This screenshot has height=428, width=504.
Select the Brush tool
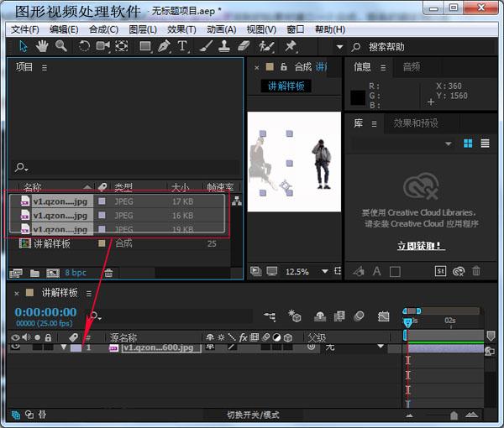(206, 46)
